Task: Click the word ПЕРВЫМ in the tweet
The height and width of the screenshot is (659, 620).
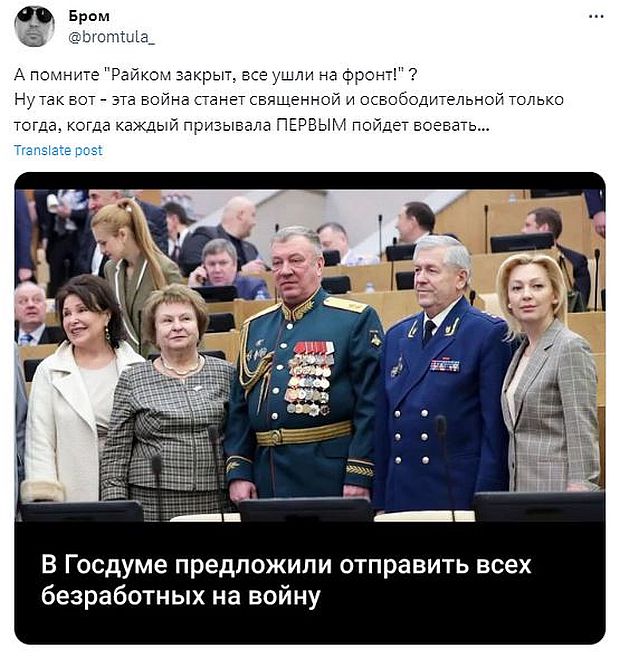Action: [x=312, y=125]
